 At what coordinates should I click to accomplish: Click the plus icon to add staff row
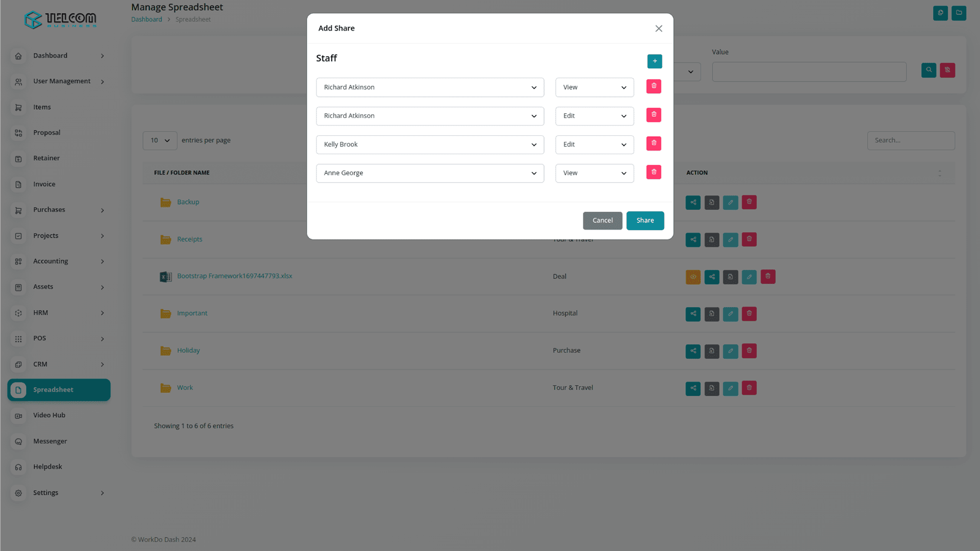pyautogui.click(x=654, y=61)
